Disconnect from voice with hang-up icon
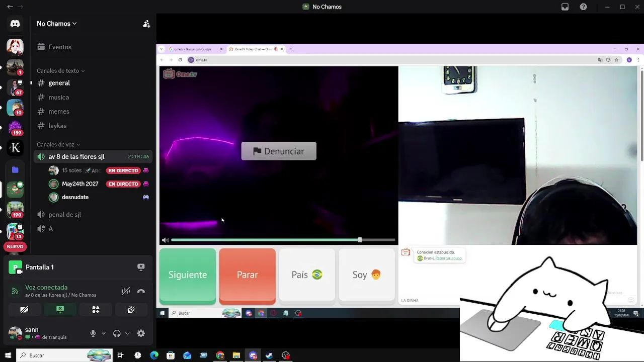This screenshot has width=644, height=362. [141, 291]
